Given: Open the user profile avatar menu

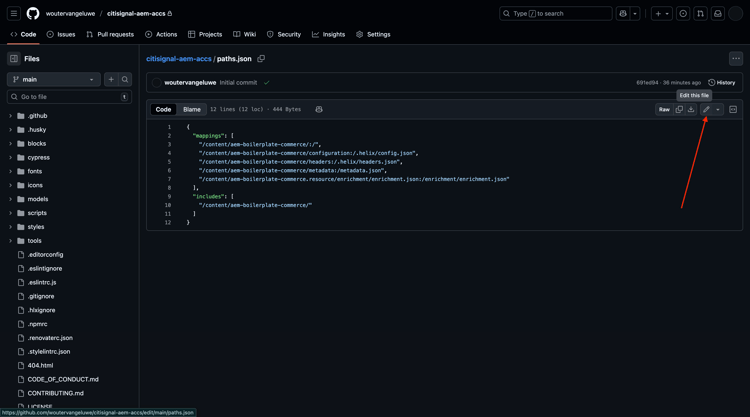Looking at the screenshot, I should point(735,13).
